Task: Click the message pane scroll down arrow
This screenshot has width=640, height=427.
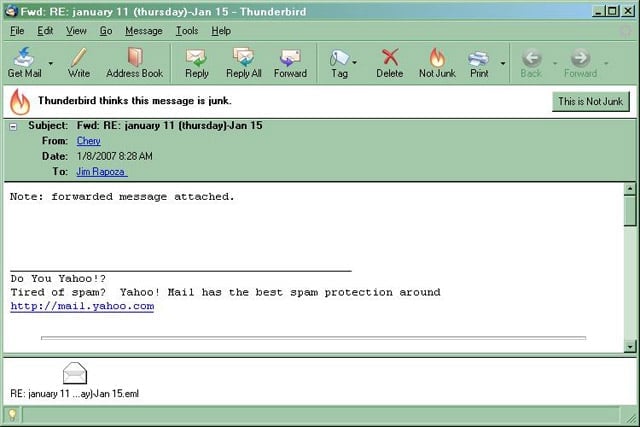Action: [x=630, y=347]
